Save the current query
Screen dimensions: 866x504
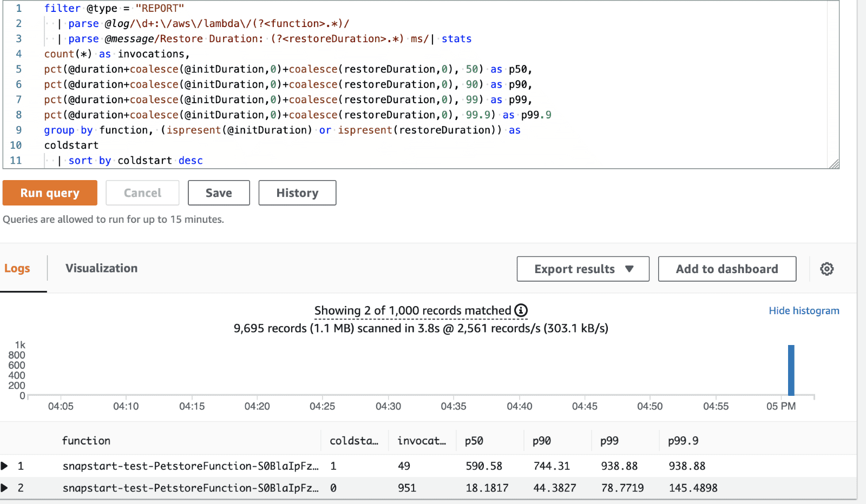tap(219, 193)
